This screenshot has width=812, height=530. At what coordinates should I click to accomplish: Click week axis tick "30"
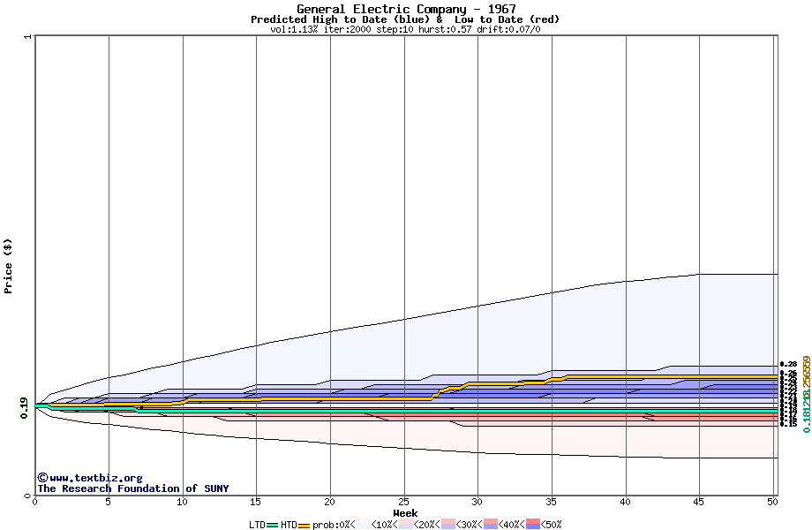point(477,502)
